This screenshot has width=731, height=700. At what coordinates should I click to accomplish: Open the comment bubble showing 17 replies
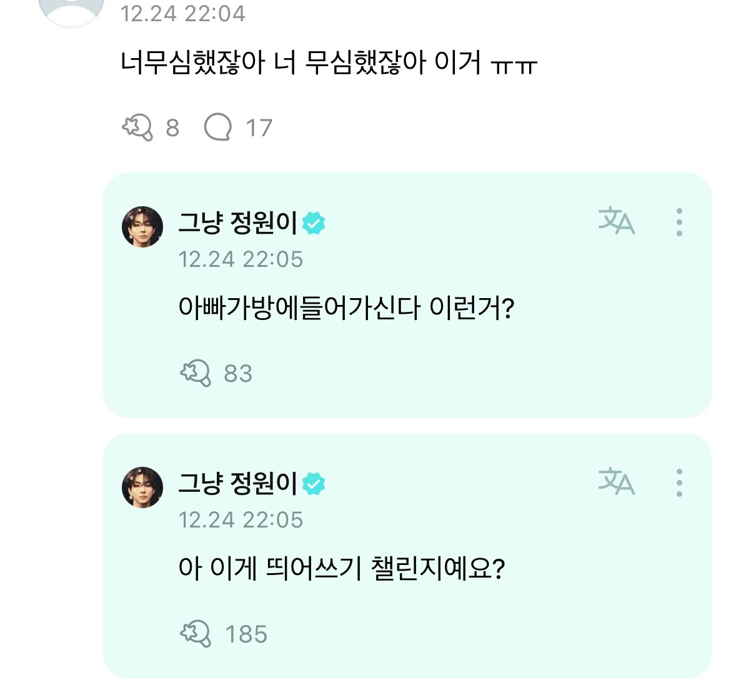217,127
